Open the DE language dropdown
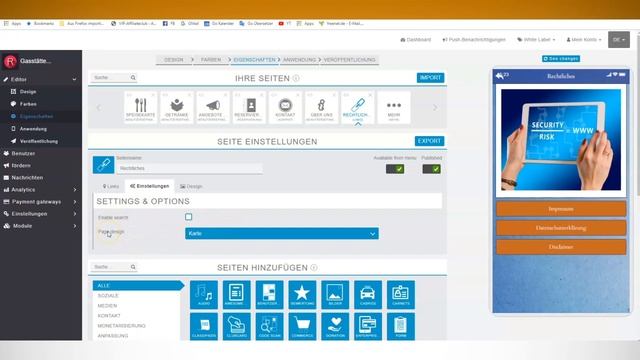 point(619,40)
